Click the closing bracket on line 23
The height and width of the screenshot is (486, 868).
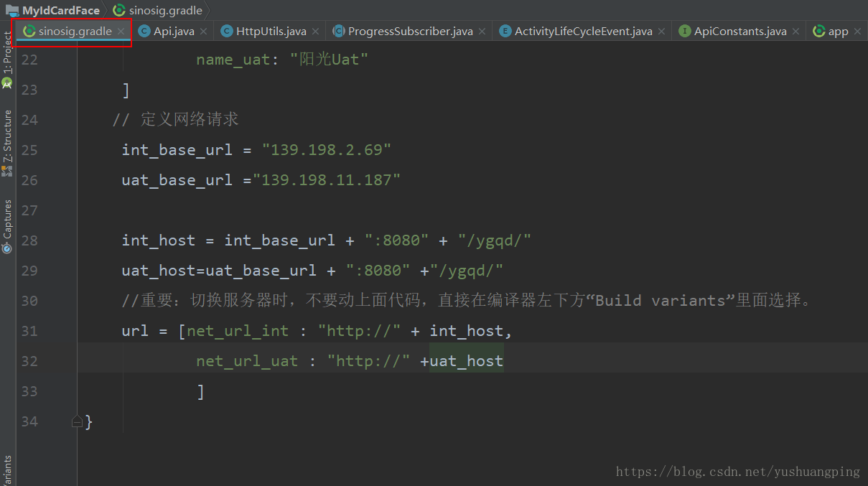point(126,90)
